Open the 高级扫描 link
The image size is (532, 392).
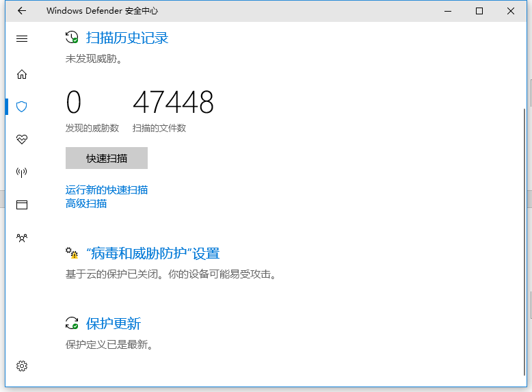pos(86,204)
